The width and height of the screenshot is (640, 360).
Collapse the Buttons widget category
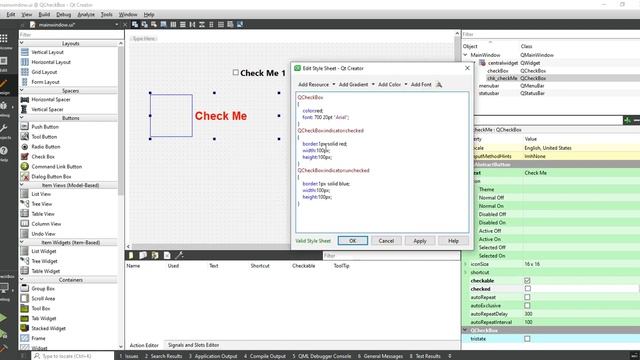pyautogui.click(x=22, y=118)
